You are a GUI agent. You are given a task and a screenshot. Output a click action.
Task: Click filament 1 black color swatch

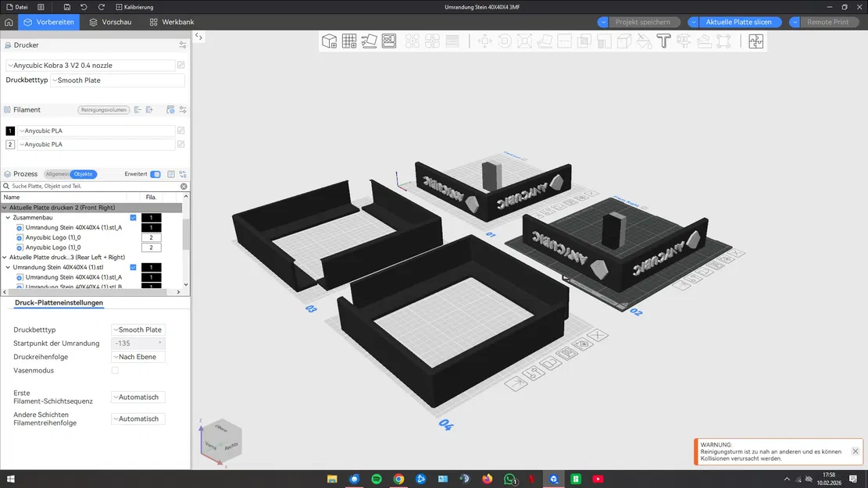tap(9, 130)
